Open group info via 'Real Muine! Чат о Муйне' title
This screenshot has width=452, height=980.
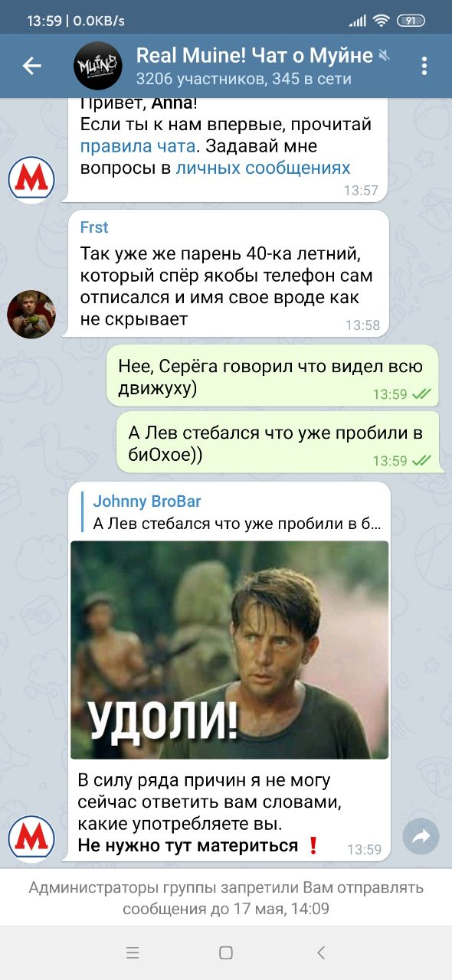click(254, 55)
